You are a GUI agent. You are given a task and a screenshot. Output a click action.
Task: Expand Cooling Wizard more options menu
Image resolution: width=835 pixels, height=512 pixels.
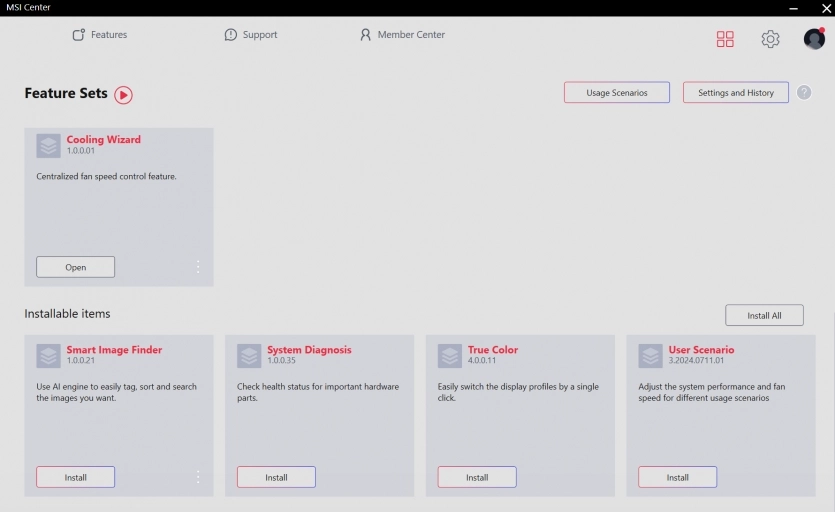point(198,267)
